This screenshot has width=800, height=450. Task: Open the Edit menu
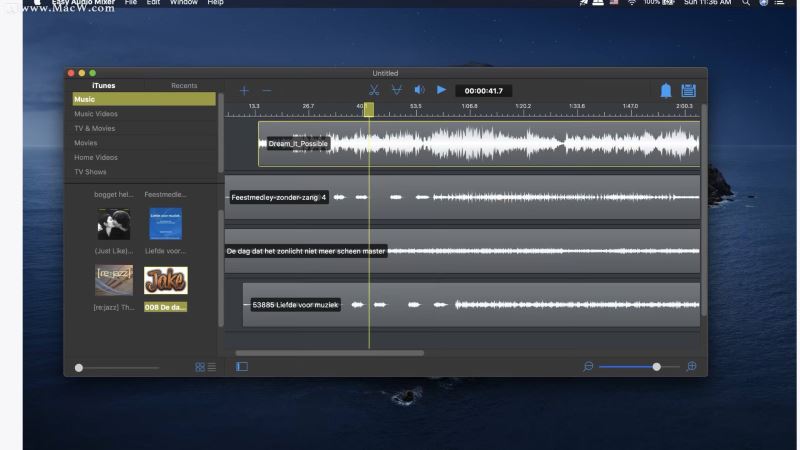pos(153,3)
